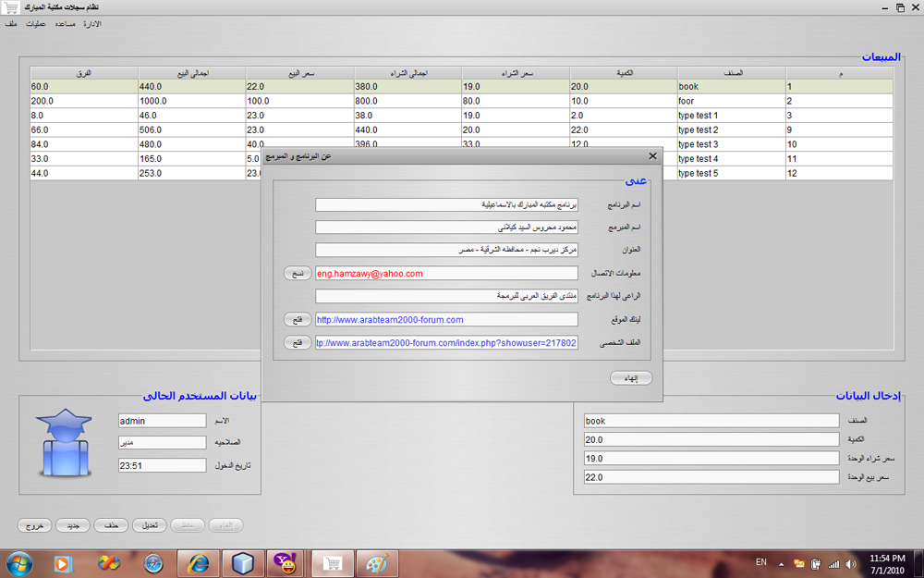Click the خروج exit button
The image size is (924, 578).
click(x=34, y=525)
